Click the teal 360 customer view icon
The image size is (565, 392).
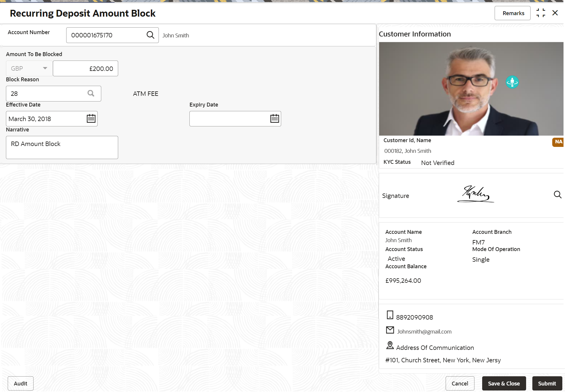(x=512, y=82)
